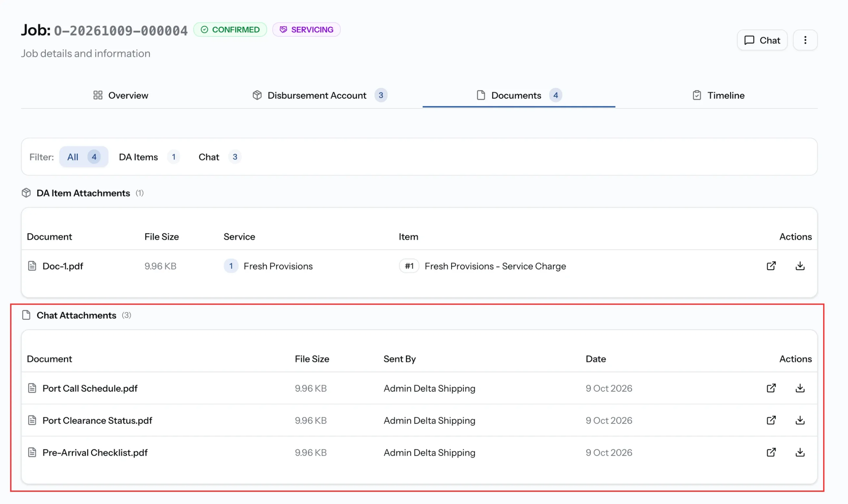Open the Chat button at top right
Viewport: 848px width, 504px height.
click(762, 40)
